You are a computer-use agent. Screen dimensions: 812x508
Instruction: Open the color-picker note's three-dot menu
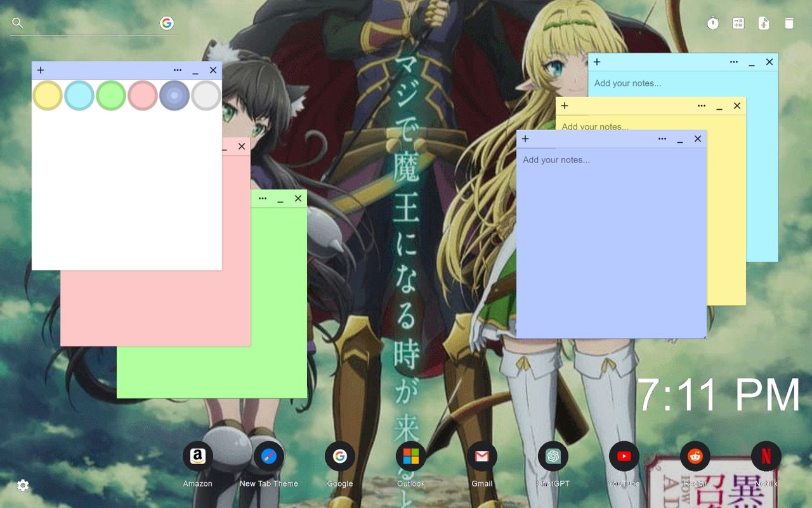coord(178,70)
